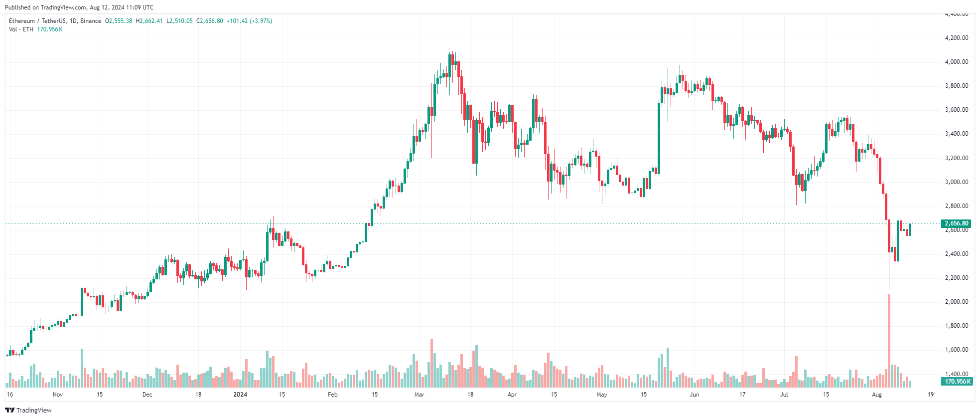Click the Vol · ETH indicator label
This screenshot has width=980, height=419.
21,29
